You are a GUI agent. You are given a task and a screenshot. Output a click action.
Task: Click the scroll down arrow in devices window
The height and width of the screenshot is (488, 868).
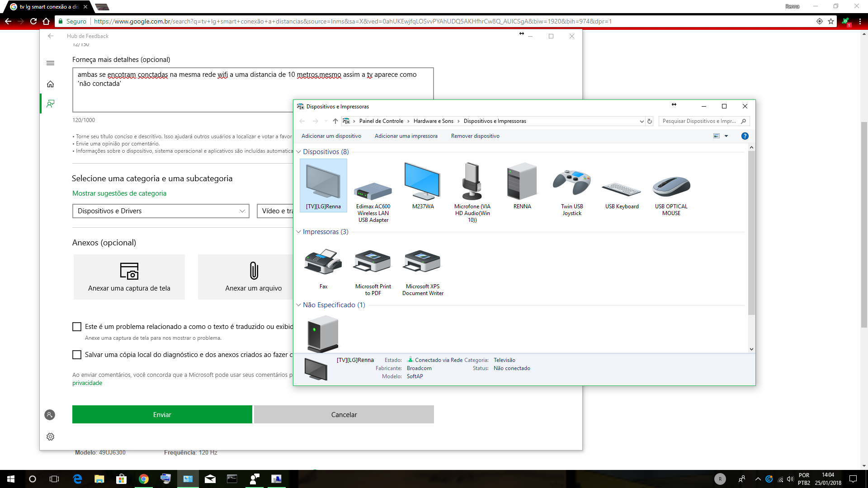click(x=751, y=349)
